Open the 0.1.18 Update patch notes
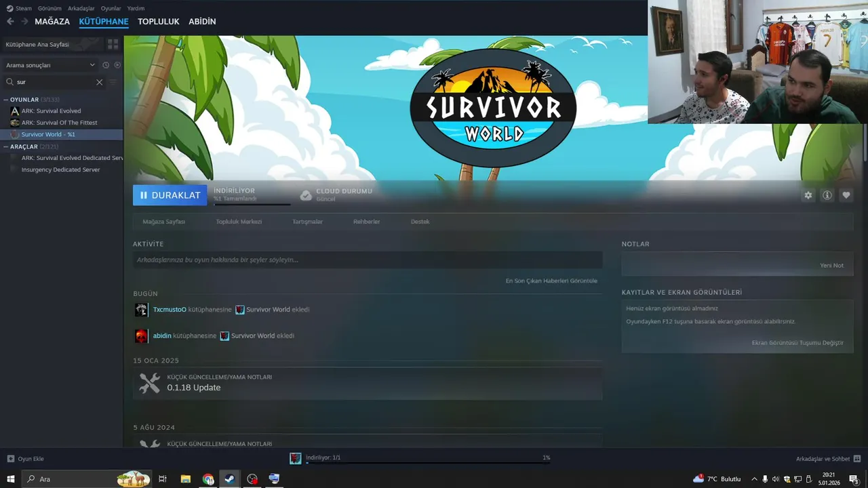 click(x=194, y=388)
